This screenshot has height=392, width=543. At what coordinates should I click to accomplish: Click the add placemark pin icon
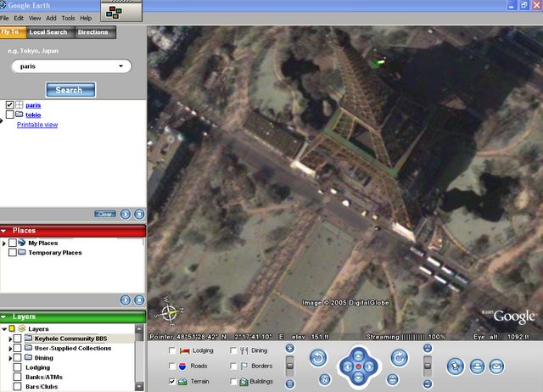(x=454, y=366)
